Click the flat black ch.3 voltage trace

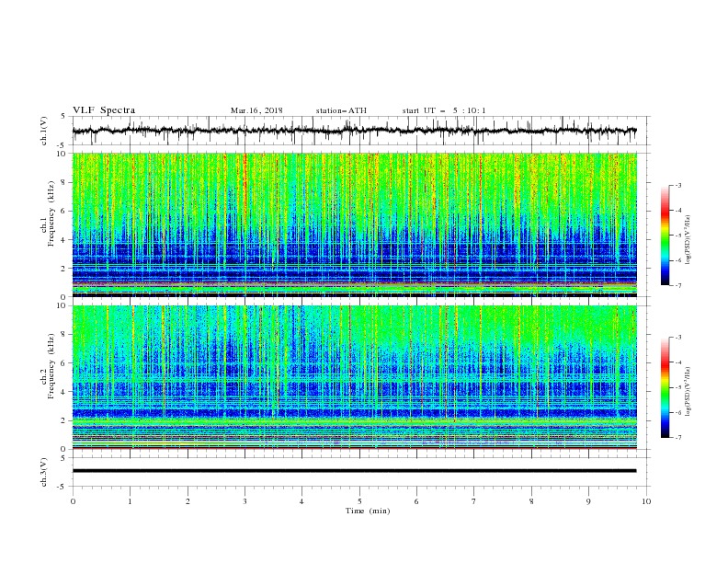[x=354, y=471]
